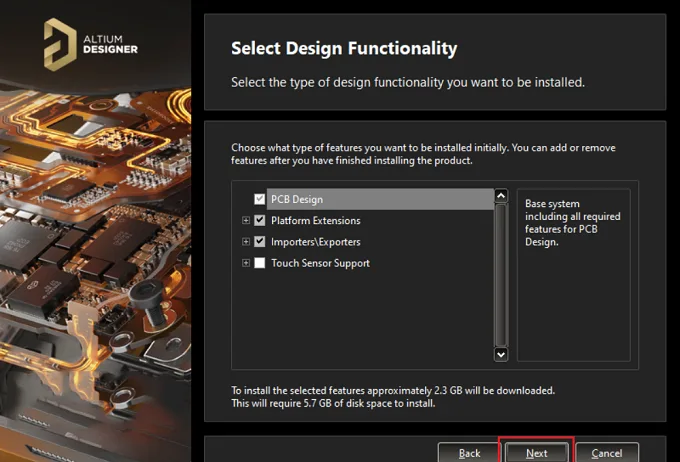
Task: Expand the Touch Sensor Support tree node
Action: pos(246,263)
